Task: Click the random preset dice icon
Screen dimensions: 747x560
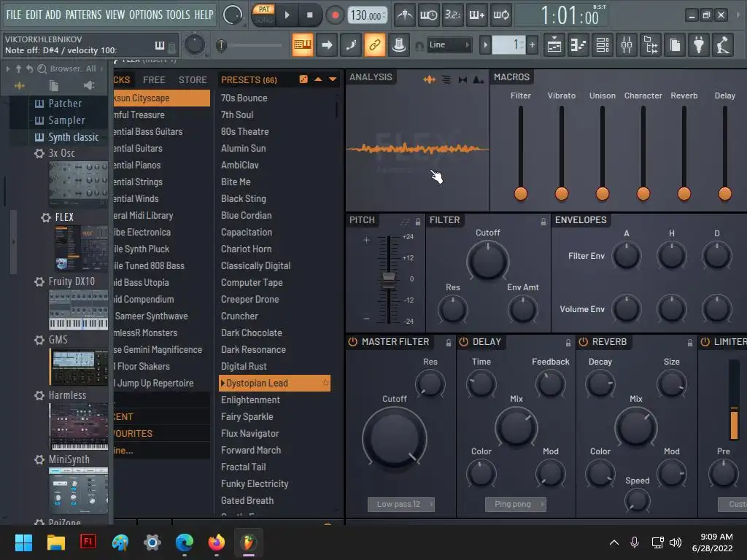Action: pyautogui.click(x=303, y=79)
